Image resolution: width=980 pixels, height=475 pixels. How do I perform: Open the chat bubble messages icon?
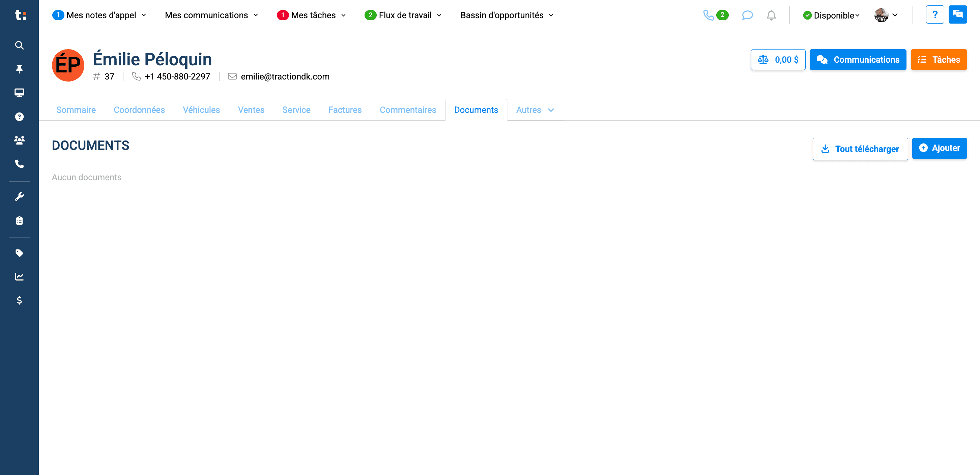(747, 15)
